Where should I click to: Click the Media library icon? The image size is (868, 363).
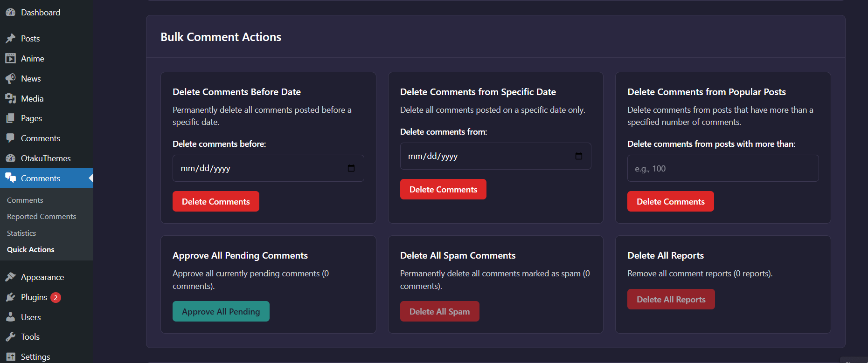click(10, 99)
